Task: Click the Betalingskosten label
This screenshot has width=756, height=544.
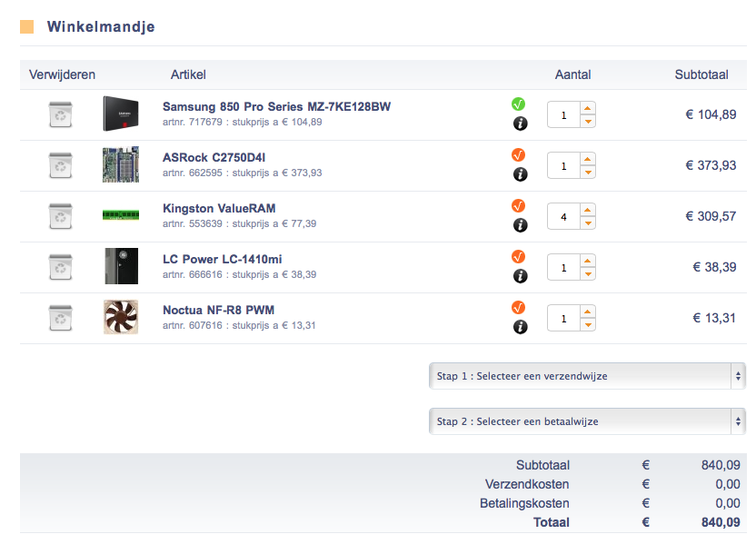Action: click(x=524, y=503)
